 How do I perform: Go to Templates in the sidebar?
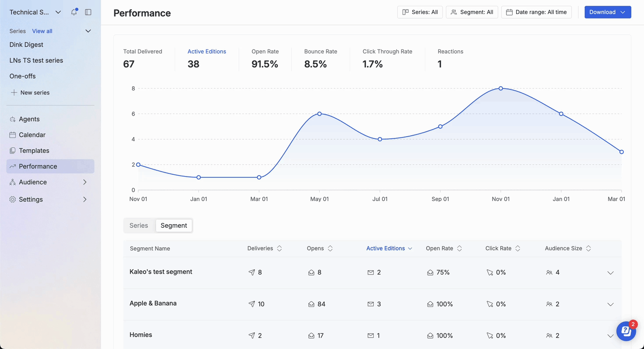click(34, 151)
